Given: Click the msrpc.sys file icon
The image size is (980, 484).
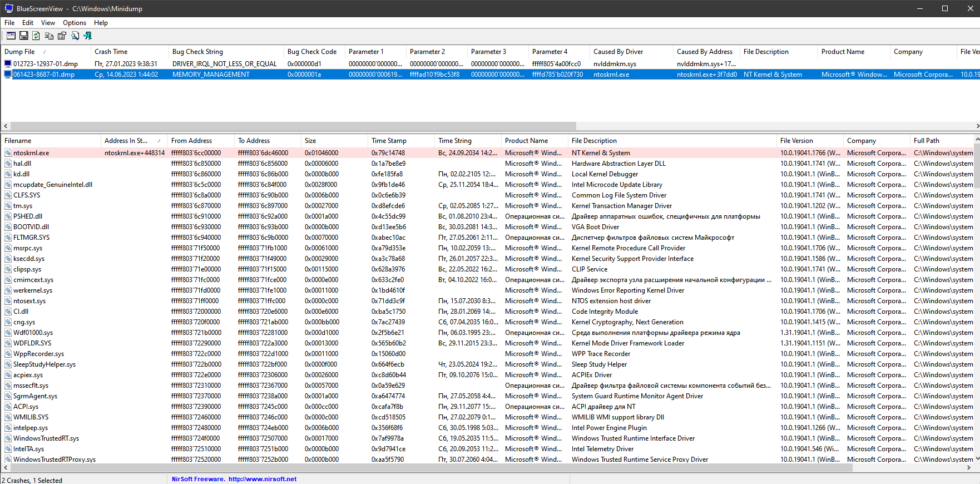Looking at the screenshot, I should point(8,248).
